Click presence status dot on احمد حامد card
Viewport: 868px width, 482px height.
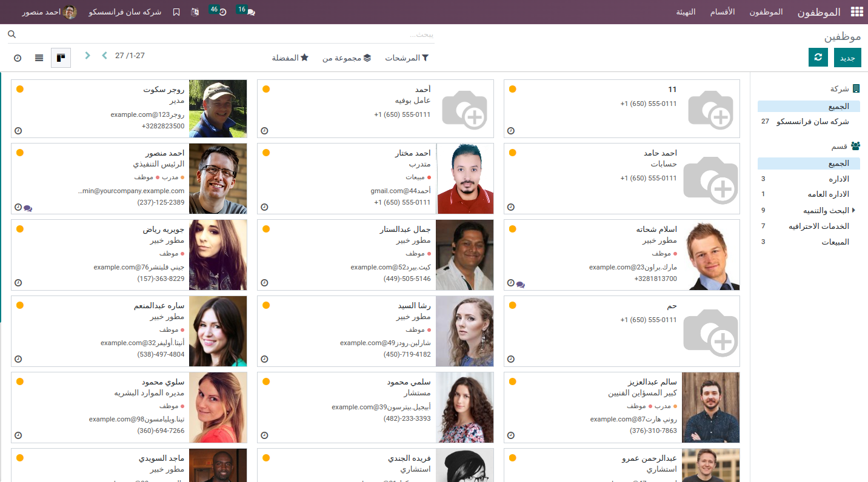[513, 153]
